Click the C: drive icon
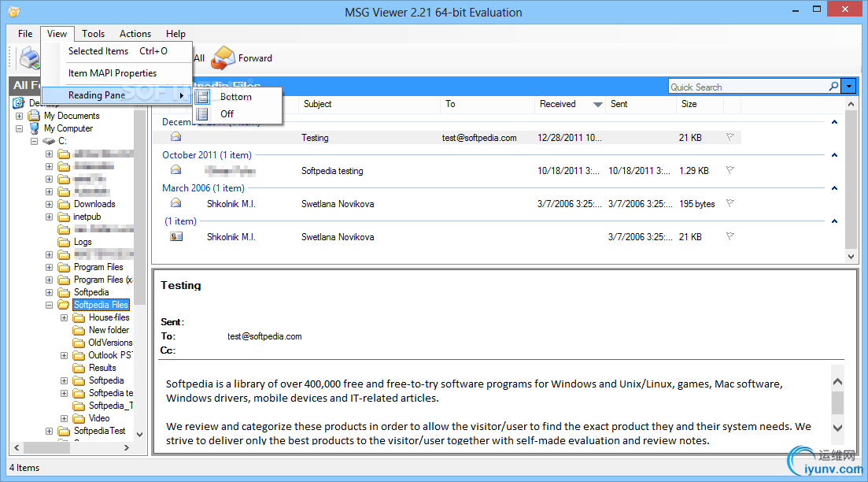The width and height of the screenshot is (868, 482). [49, 141]
